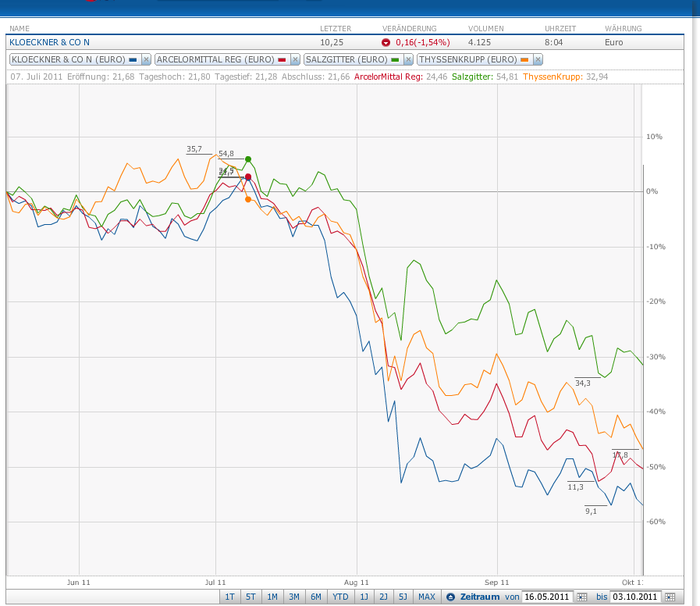The image size is (700, 606).
Task: Open the calendar picker for the von date
Action: 581,597
